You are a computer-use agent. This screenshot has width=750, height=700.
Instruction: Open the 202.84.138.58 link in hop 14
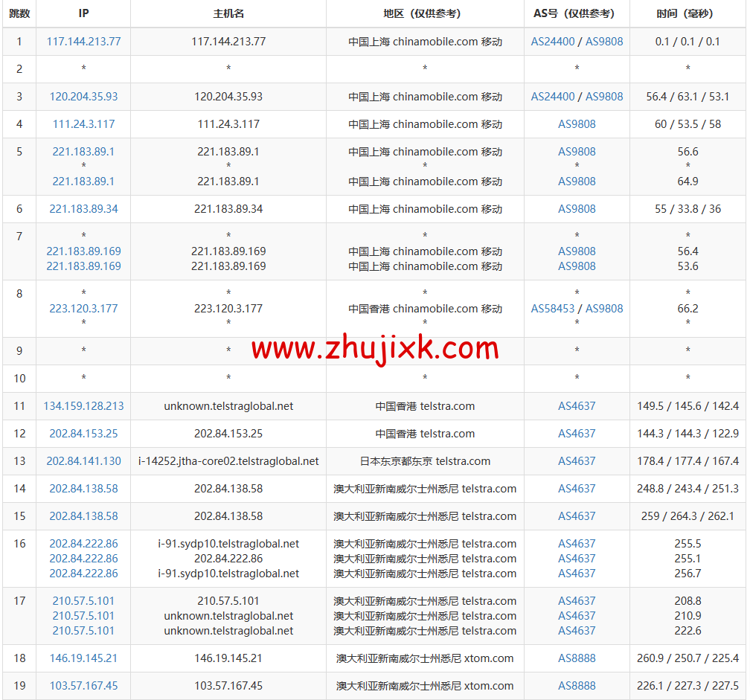[x=83, y=489]
